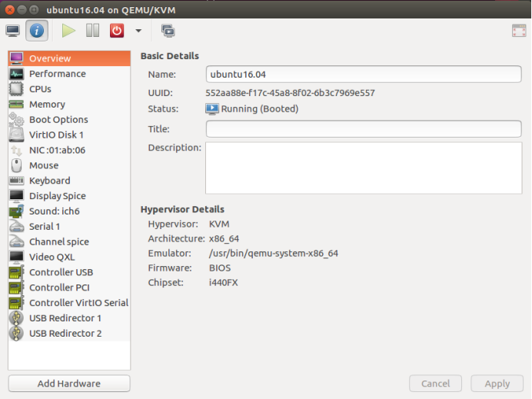
Task: Show virtual hardware details view
Action: (x=37, y=31)
